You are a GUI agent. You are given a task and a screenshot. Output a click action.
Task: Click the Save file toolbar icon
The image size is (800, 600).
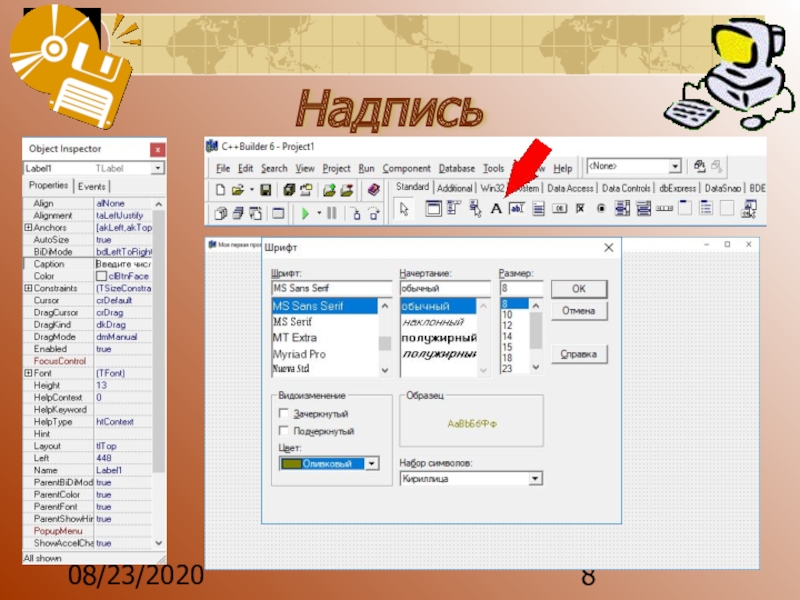[x=265, y=190]
